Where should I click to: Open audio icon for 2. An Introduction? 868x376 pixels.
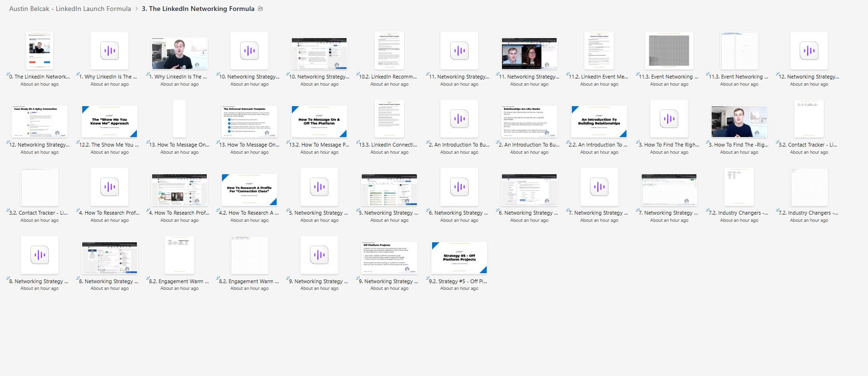[x=459, y=119]
